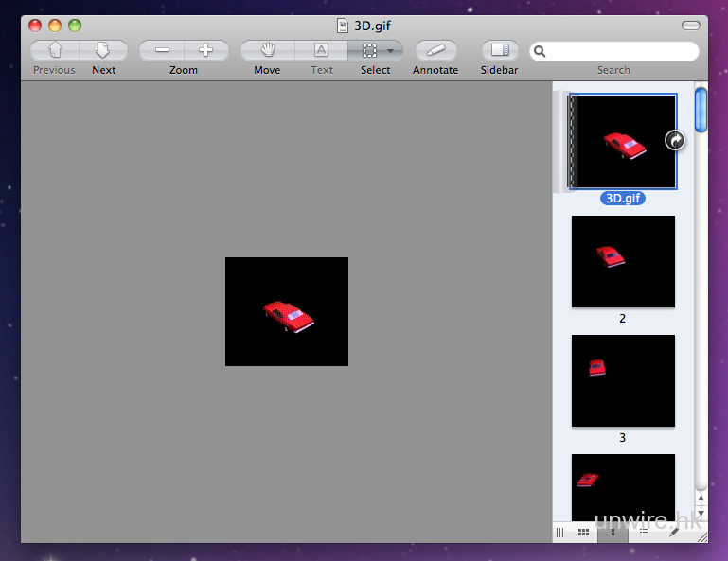
Task: Select frame 2 thumbnail in sidebar
Action: click(623, 262)
